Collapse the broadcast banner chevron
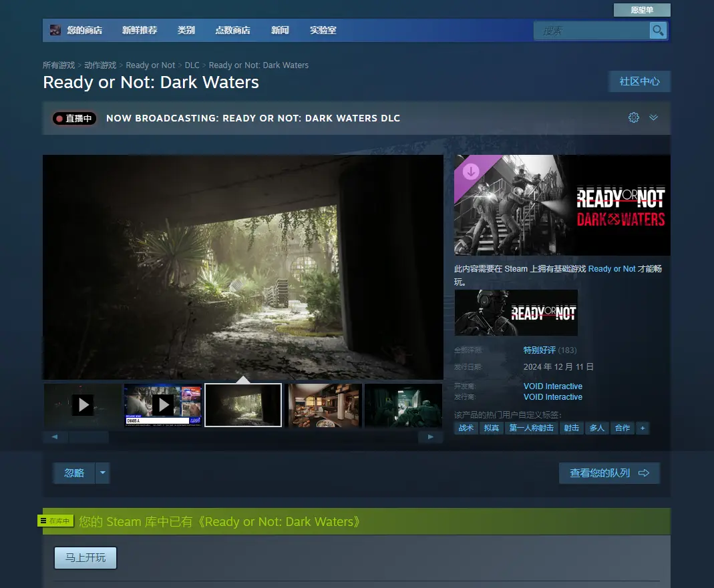Viewport: 714px width, 588px height. click(653, 117)
